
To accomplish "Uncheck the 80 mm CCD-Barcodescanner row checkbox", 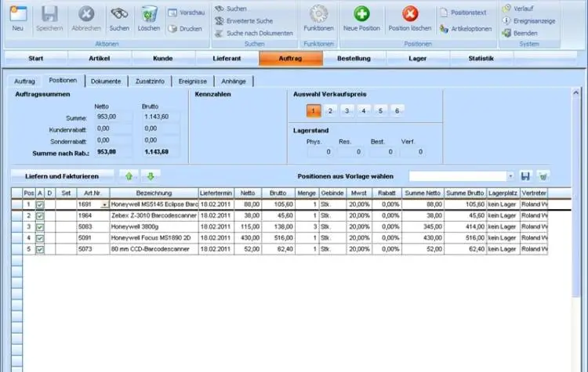I will coord(40,249).
